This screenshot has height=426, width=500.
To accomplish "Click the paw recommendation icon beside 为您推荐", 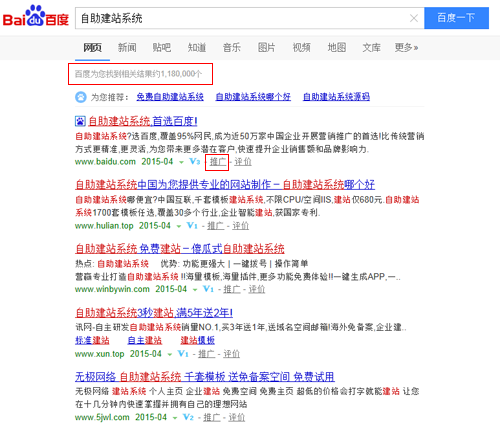I will click(x=80, y=97).
